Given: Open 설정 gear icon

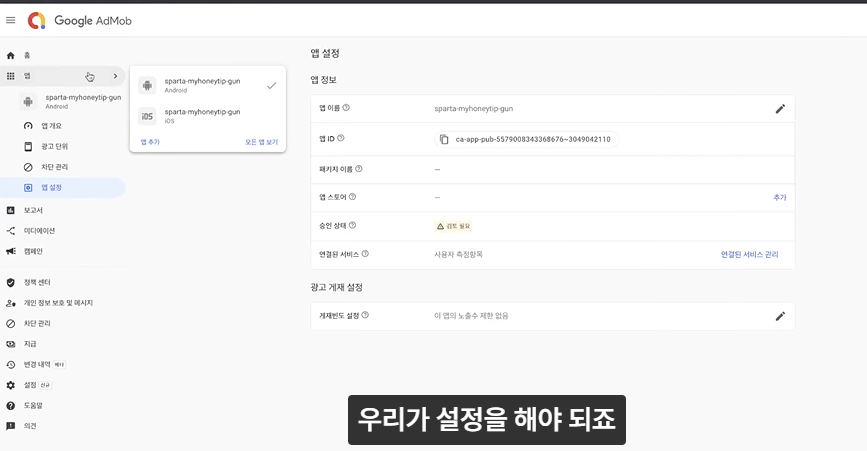Looking at the screenshot, I should pyautogui.click(x=11, y=385).
